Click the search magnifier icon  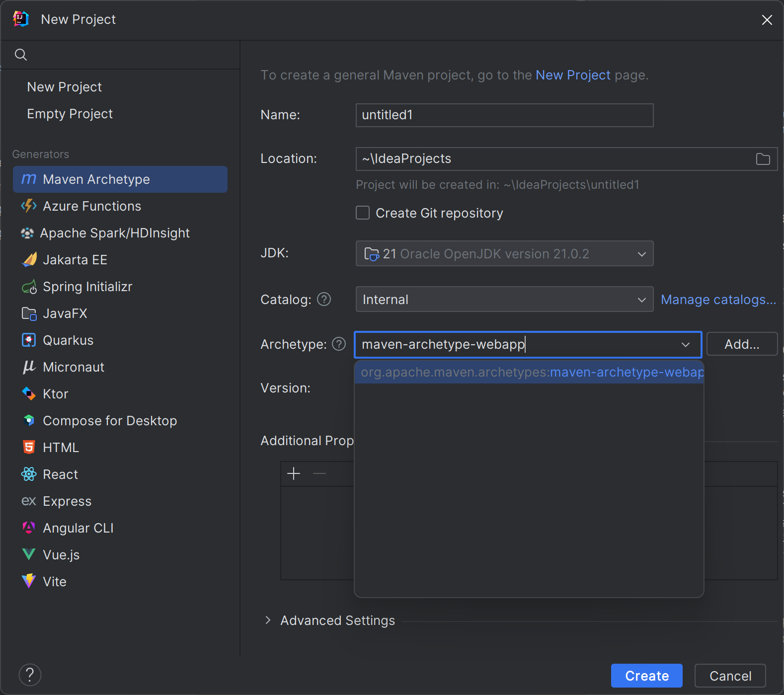(x=20, y=55)
